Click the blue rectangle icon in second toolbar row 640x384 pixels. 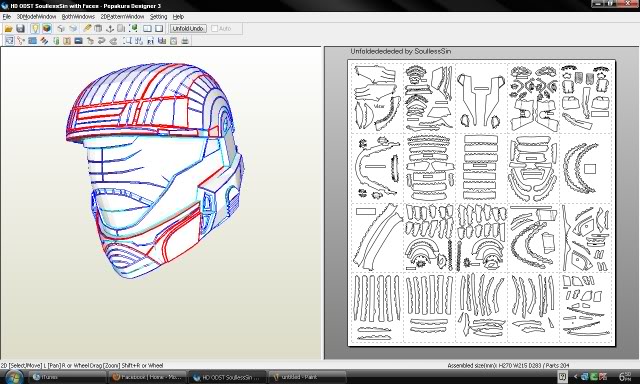pos(32,41)
